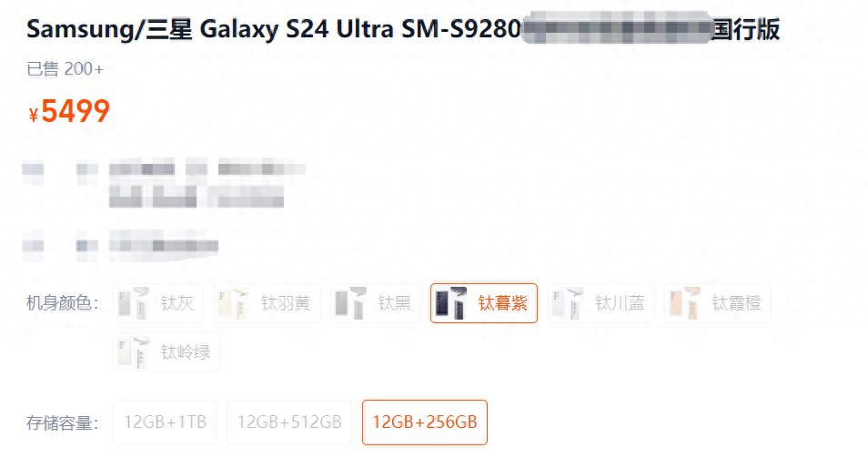Choose 12GB+512GB storage option
This screenshot has width=868, height=458.
click(289, 422)
